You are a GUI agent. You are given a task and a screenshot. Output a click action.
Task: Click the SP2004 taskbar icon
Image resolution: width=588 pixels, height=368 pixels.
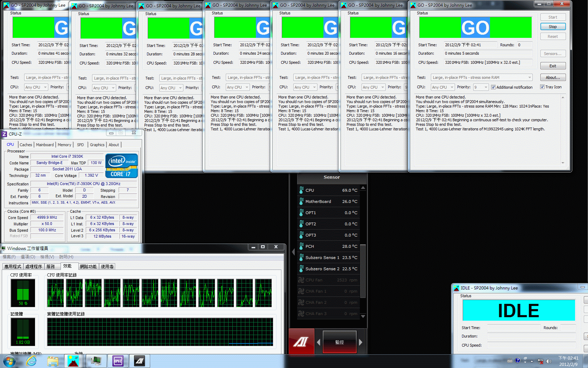pos(73,361)
